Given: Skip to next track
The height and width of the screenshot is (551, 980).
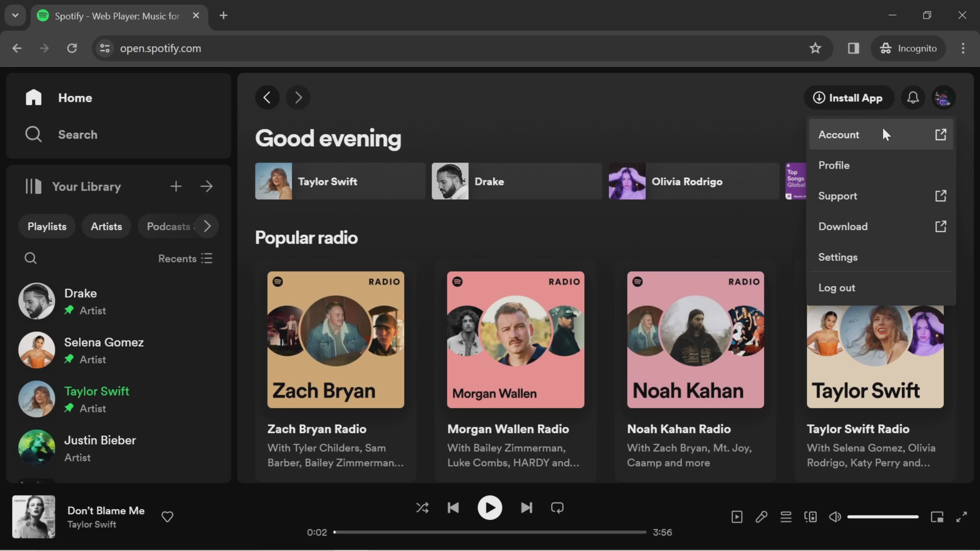Looking at the screenshot, I should (x=526, y=508).
